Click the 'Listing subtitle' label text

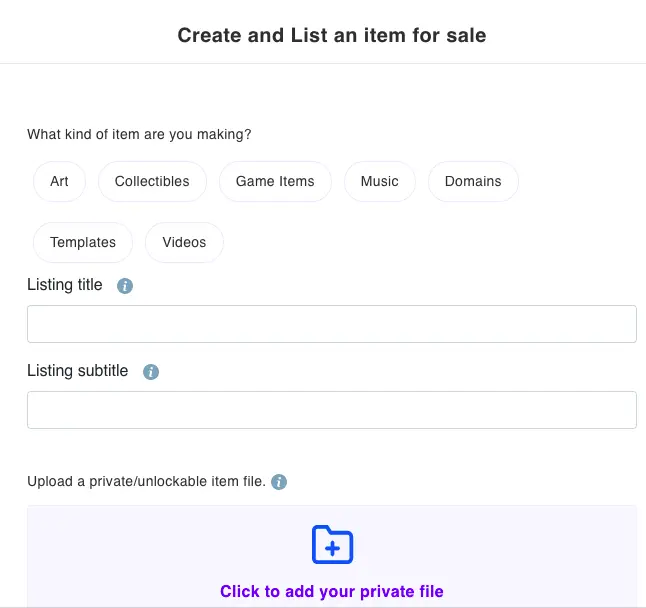tap(77, 371)
